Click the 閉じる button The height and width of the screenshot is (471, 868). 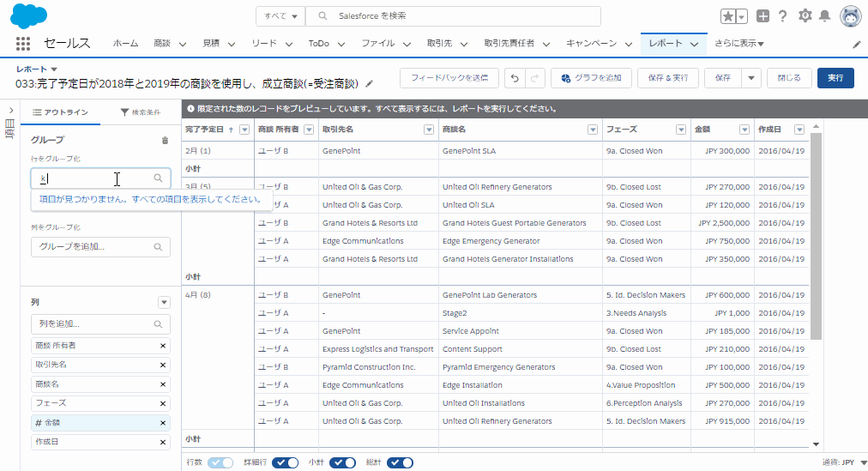(x=789, y=78)
